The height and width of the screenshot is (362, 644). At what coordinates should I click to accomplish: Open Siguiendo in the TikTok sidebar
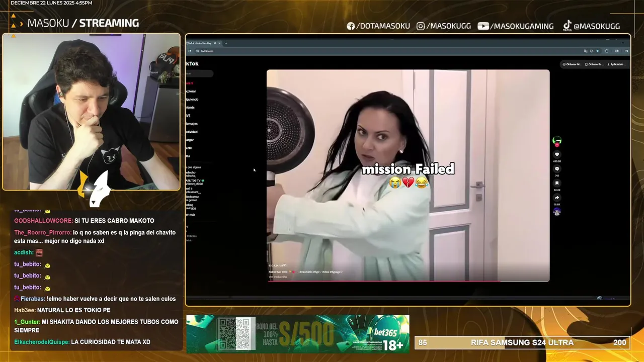(x=192, y=99)
